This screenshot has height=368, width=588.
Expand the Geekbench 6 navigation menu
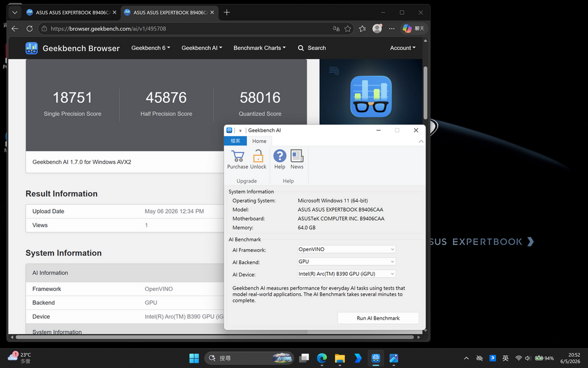coord(151,48)
